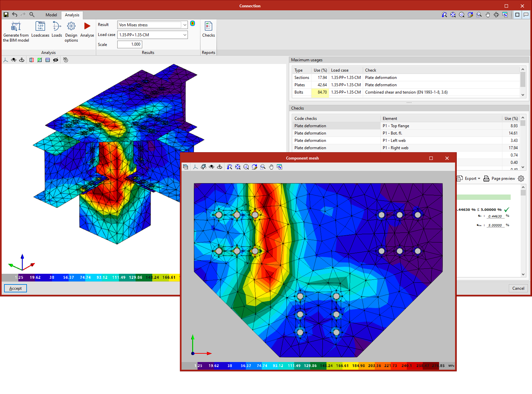Click the Generate from the BIM model icon
532x394 pixels.
click(x=16, y=26)
